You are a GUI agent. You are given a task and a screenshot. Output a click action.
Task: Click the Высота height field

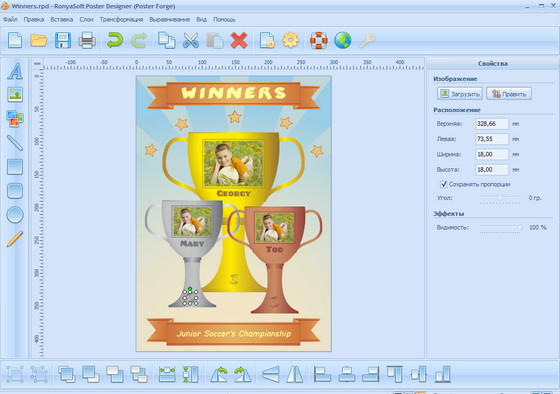(492, 170)
